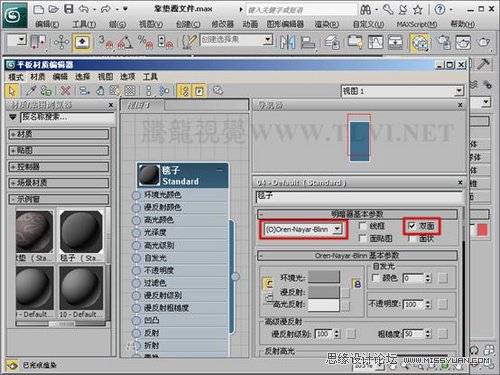
Task: Click the 按名称搜索 search field
Action: [x=67, y=117]
